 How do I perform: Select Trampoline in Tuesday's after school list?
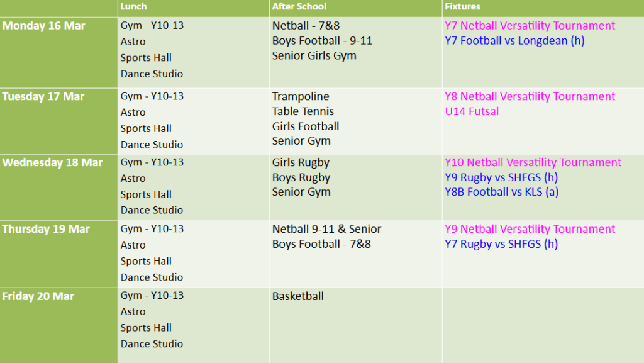pyautogui.click(x=301, y=96)
